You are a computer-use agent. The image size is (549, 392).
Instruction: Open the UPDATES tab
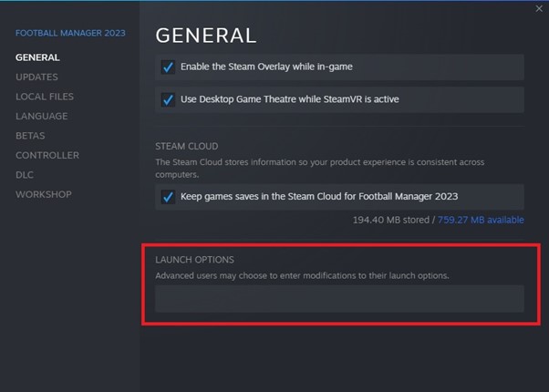point(36,77)
